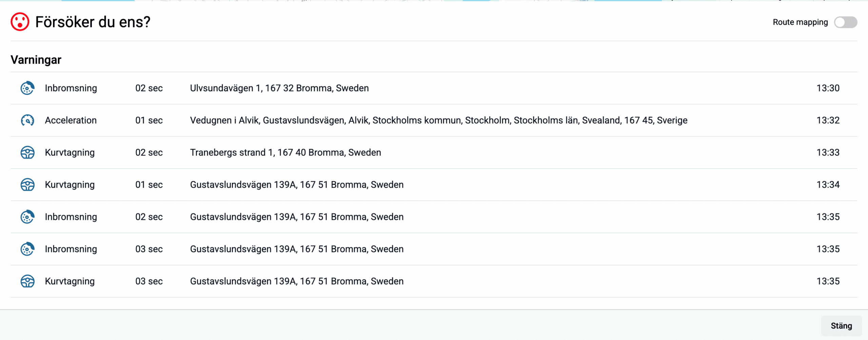Click the Acceleration speedometer icon

click(x=27, y=120)
